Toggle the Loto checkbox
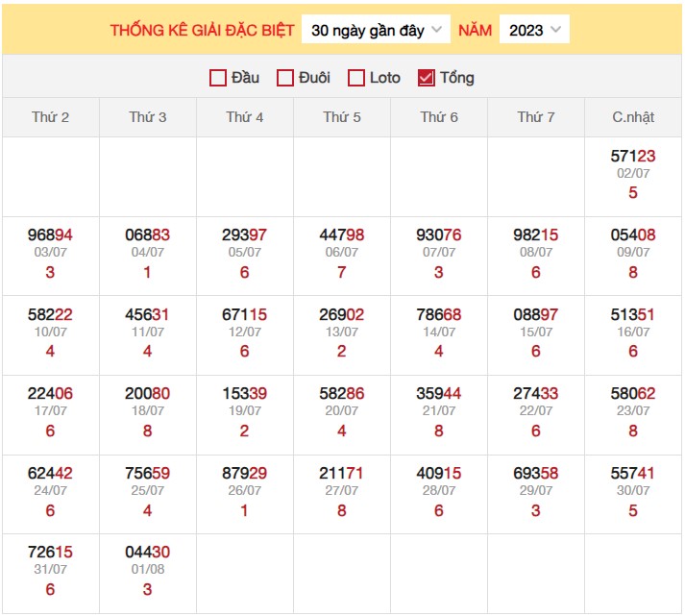The image size is (685, 616). coord(356,78)
